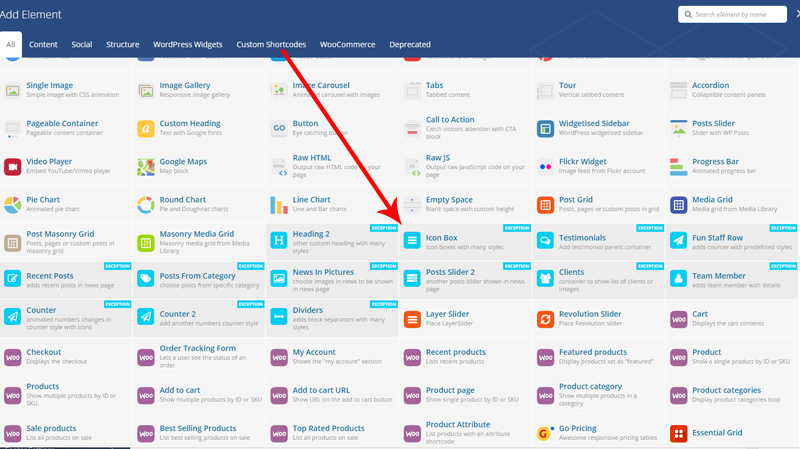Select Posts From Category element

coord(199,280)
